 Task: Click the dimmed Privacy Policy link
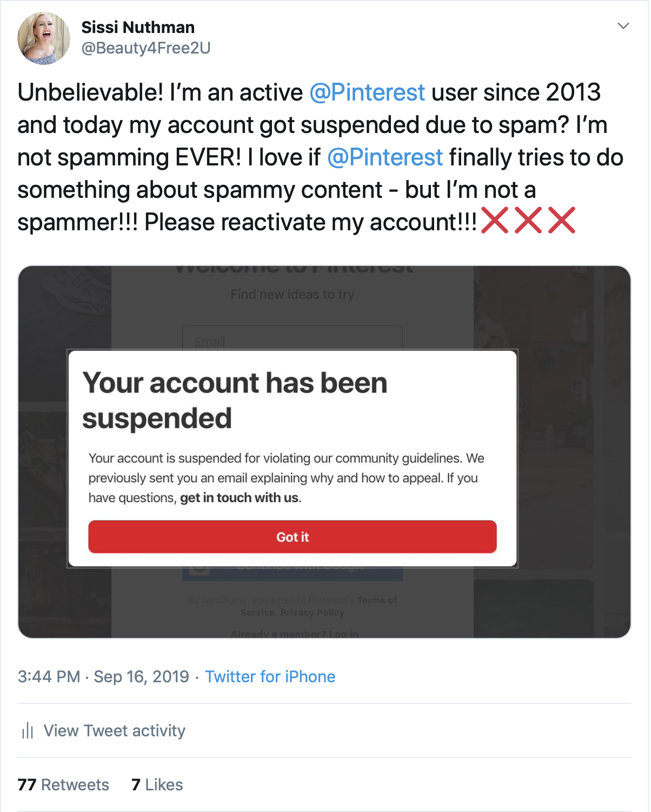click(x=312, y=613)
